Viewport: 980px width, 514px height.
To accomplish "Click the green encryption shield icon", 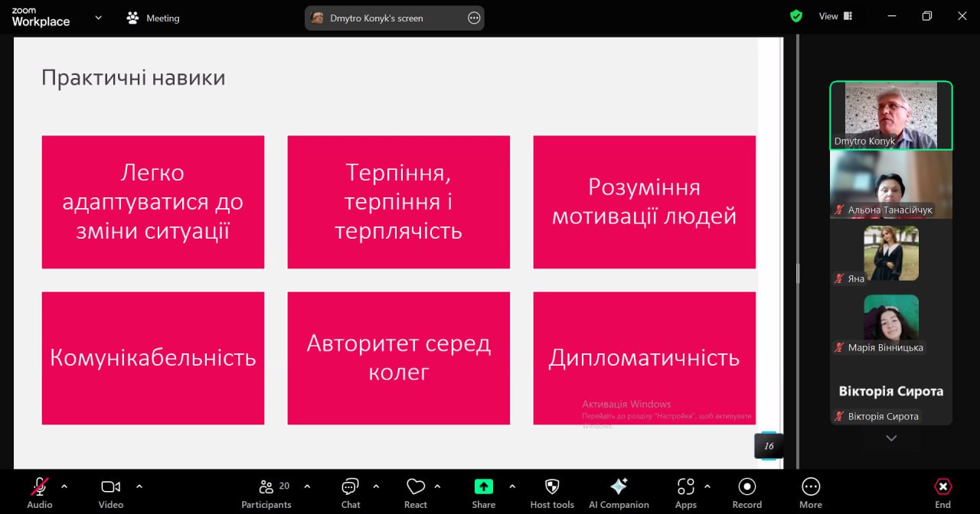I will coord(796,16).
